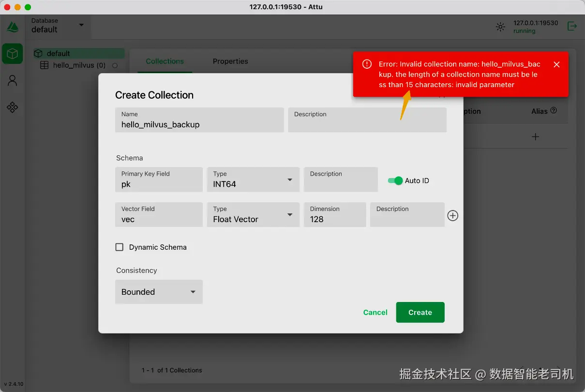Click the v 2.4.10 version label
The image size is (585, 392).
(14, 384)
